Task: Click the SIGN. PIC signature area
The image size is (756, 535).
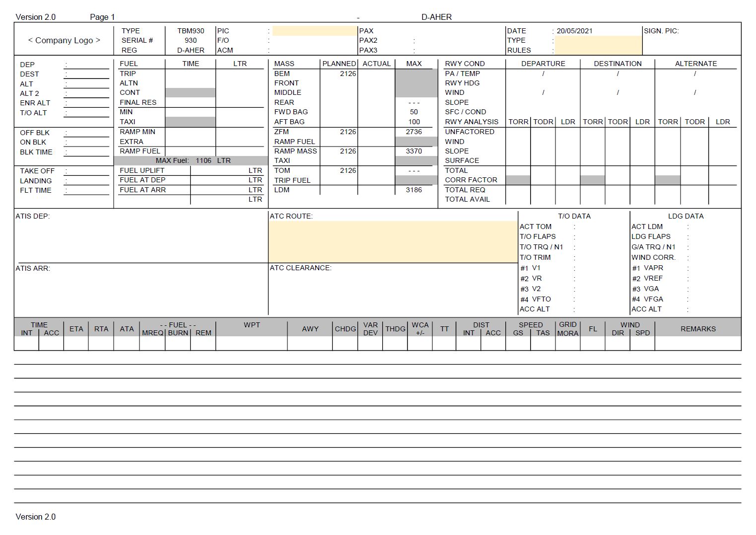Action: pos(691,39)
